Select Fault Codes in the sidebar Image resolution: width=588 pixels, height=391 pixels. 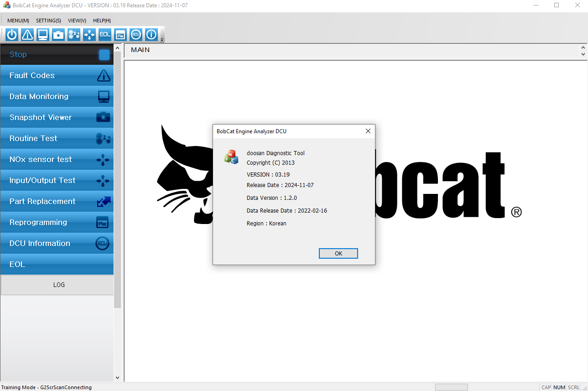pyautogui.click(x=57, y=75)
